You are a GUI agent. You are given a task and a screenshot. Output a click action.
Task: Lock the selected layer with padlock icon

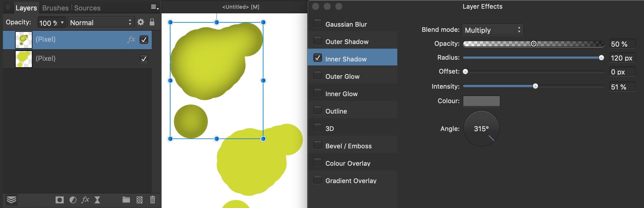[152, 22]
